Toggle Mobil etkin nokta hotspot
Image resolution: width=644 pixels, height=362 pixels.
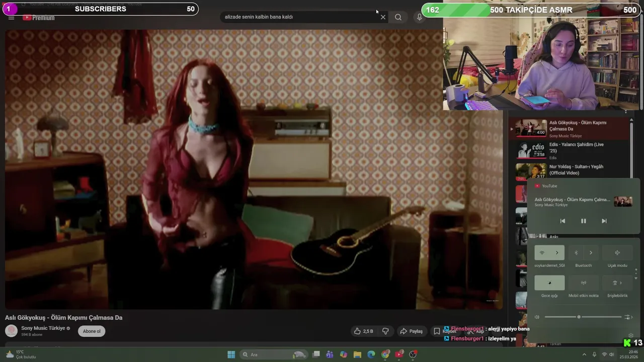584,283
